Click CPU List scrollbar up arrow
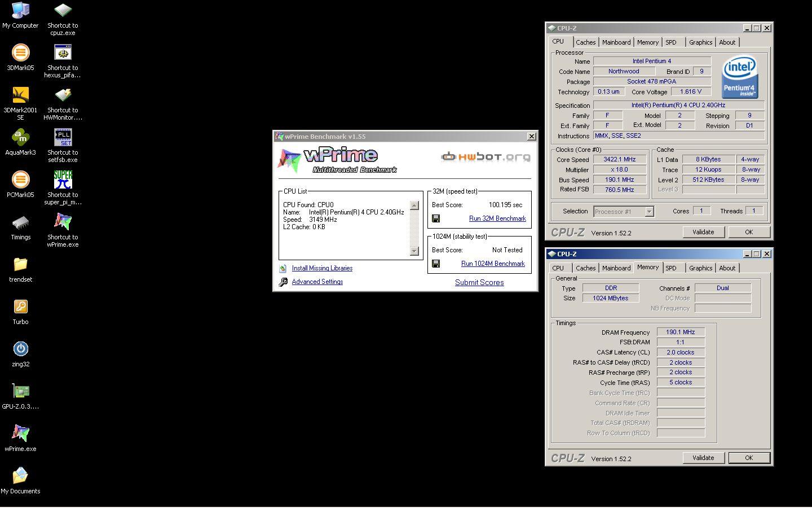Image resolution: width=812 pixels, height=508 pixels. (x=414, y=205)
